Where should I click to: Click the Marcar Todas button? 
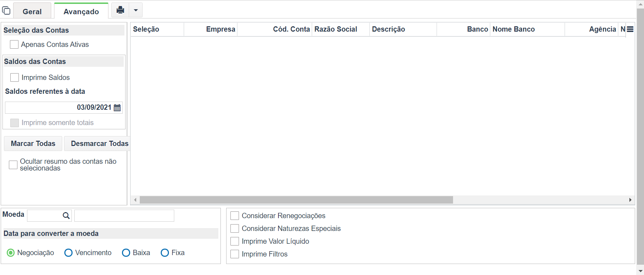click(x=33, y=144)
